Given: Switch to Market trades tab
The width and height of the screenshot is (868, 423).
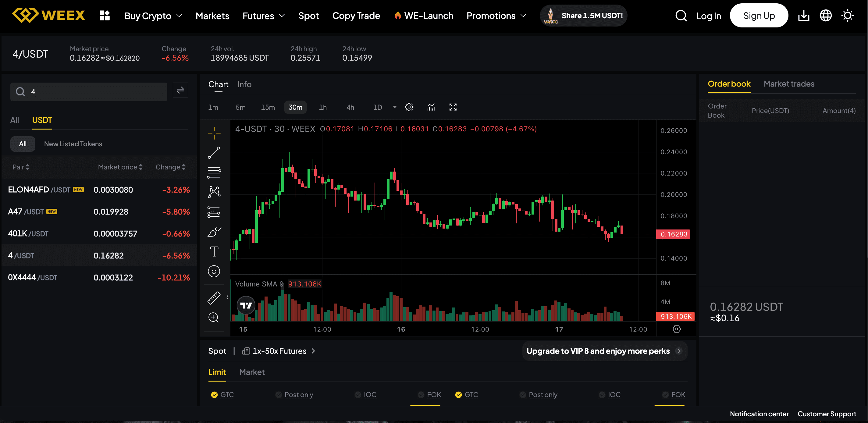Looking at the screenshot, I should coord(789,84).
